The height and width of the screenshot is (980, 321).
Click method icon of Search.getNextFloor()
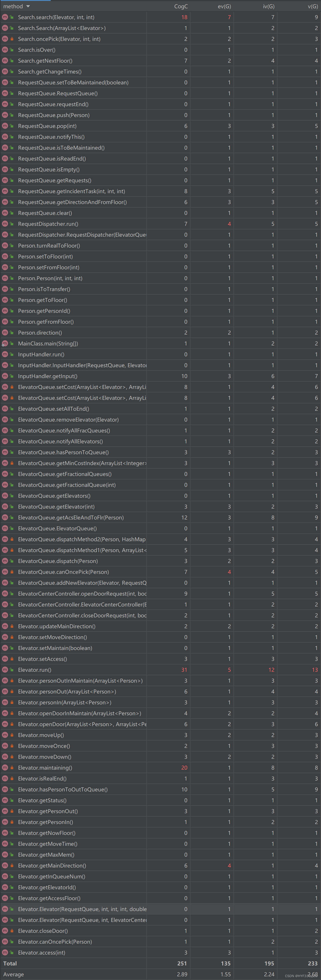5,60
